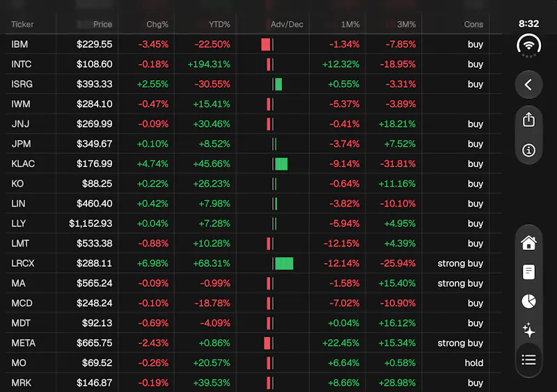Image resolution: width=557 pixels, height=392 pixels.
Task: Click the META red Adv/Dec bar
Action: tap(267, 343)
